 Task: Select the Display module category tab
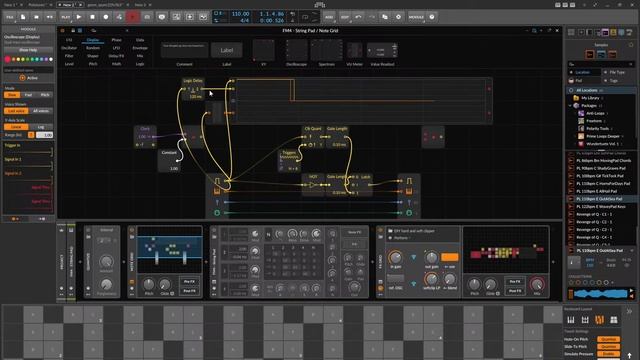pos(93,40)
